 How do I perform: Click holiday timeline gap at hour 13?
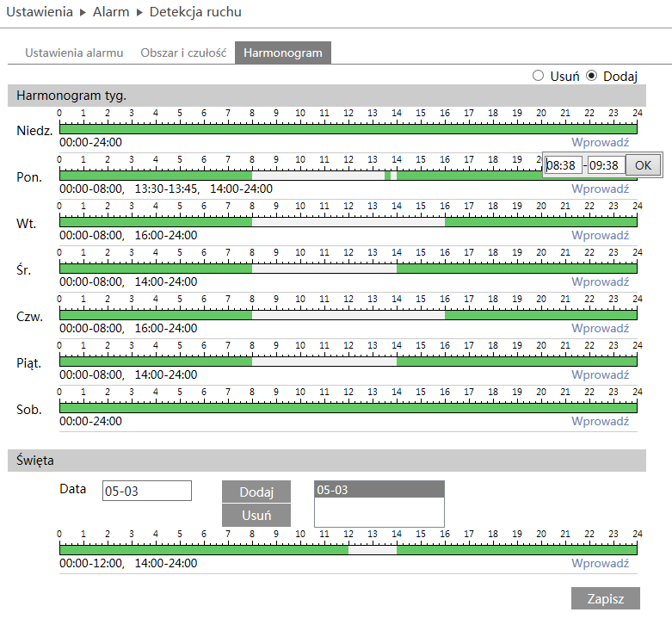pyautogui.click(x=373, y=550)
